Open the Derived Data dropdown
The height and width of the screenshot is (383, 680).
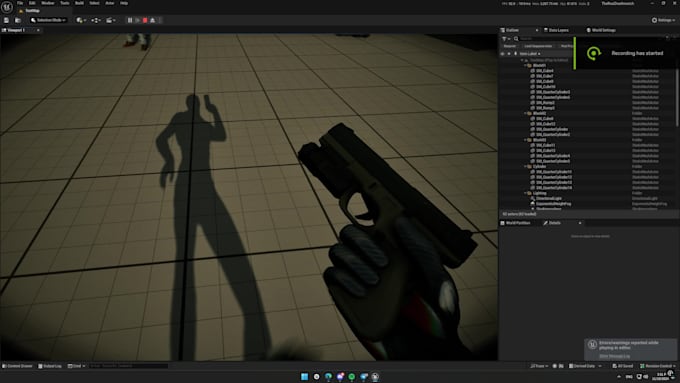click(585, 366)
